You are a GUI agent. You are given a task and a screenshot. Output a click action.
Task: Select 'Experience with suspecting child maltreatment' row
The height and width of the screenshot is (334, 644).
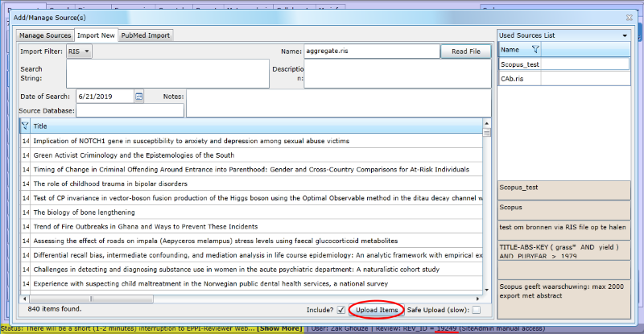251,284
